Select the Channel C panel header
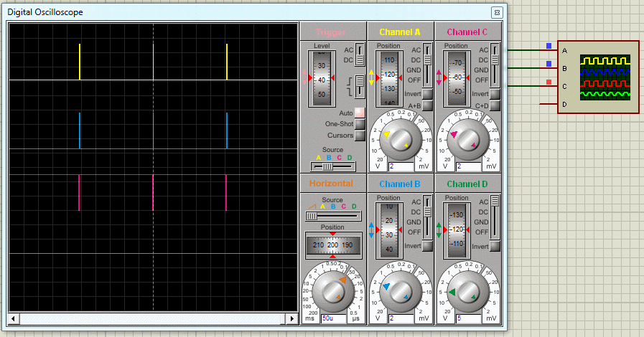 (x=468, y=32)
